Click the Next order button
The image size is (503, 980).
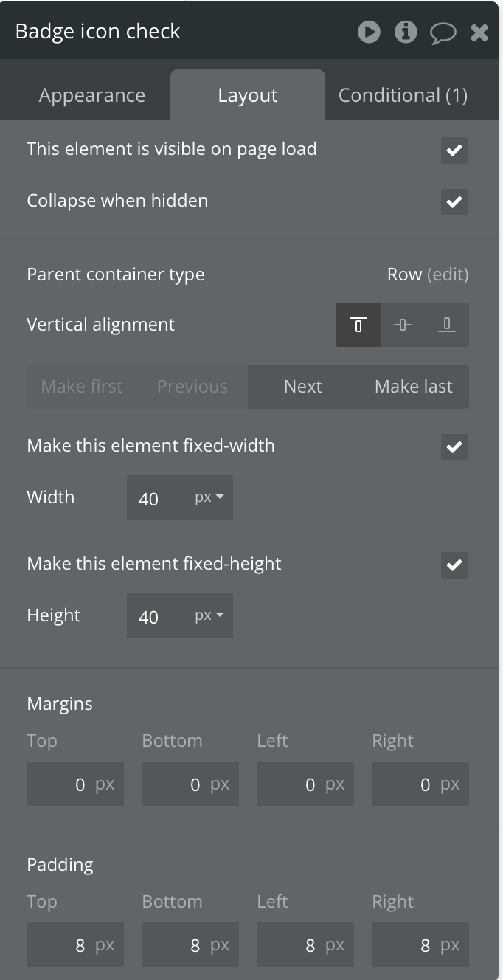click(x=303, y=387)
